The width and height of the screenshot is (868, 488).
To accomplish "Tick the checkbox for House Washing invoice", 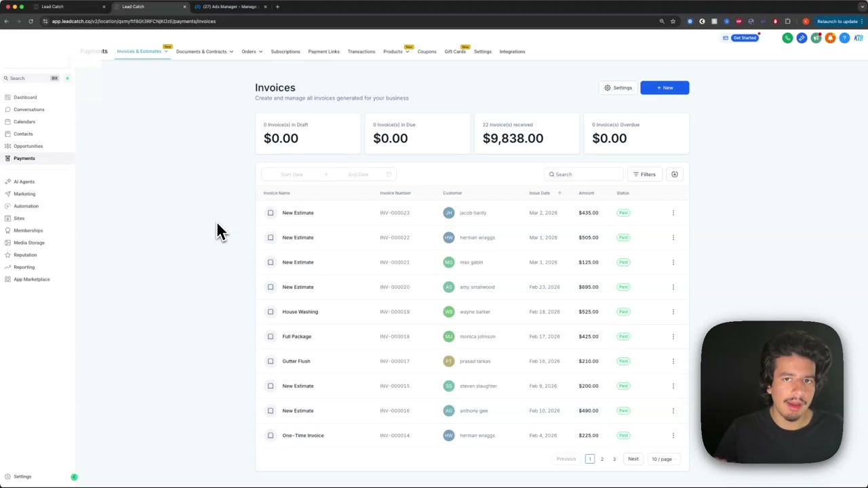I will tap(271, 312).
